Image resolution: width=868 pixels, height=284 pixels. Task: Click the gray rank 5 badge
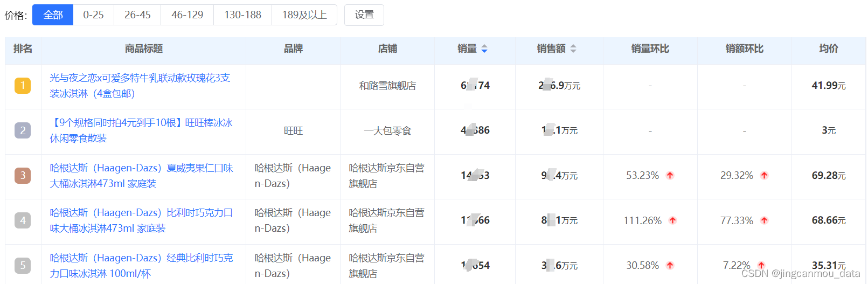[x=23, y=266]
